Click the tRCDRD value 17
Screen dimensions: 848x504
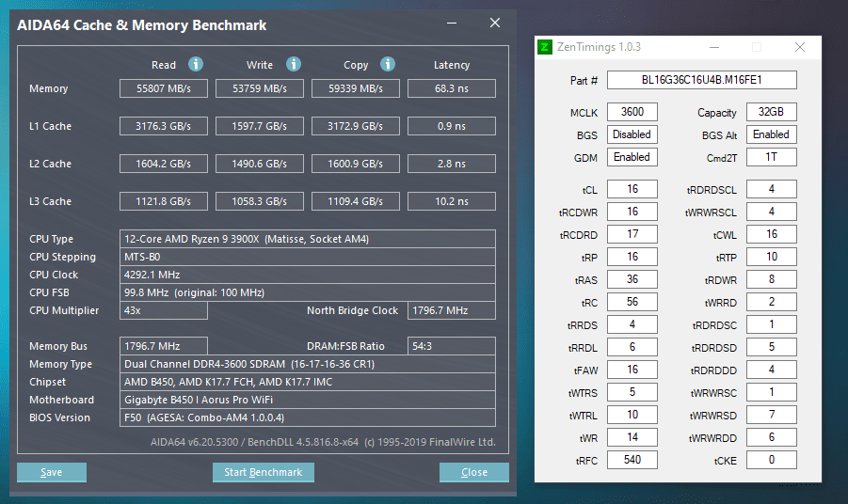coord(632,234)
